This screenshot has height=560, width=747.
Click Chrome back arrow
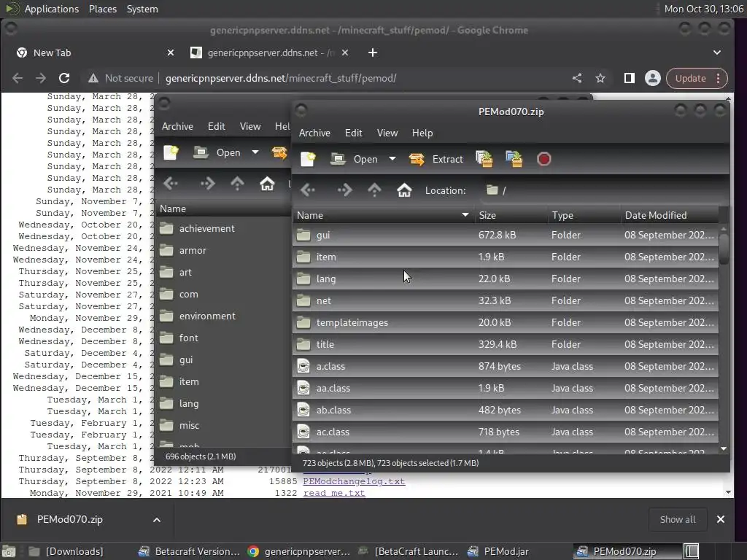[18, 78]
